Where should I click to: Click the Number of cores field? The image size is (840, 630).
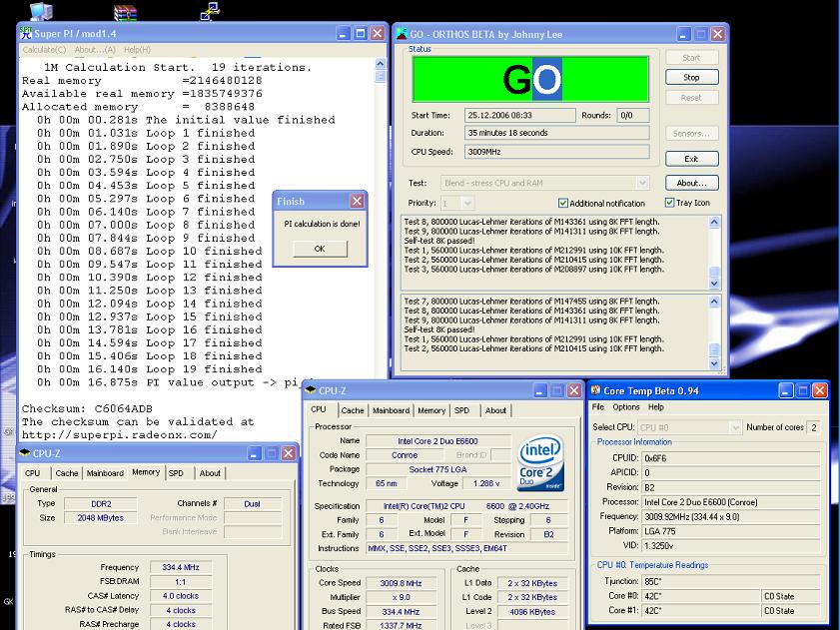pyautogui.click(x=814, y=427)
